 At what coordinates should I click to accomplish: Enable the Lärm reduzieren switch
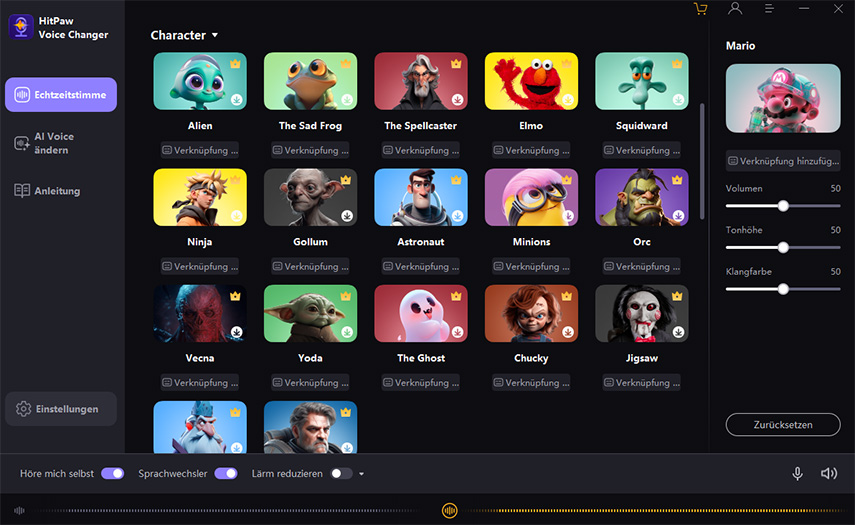[341, 474]
